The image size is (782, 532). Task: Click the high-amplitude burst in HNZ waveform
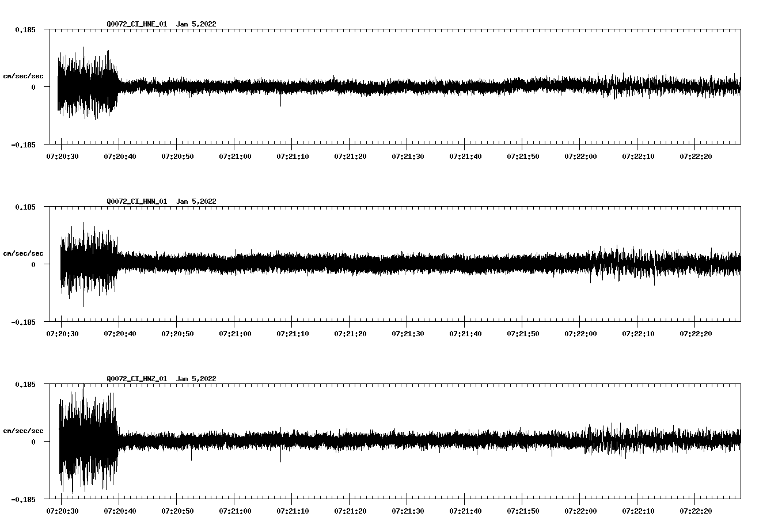[x=88, y=439]
